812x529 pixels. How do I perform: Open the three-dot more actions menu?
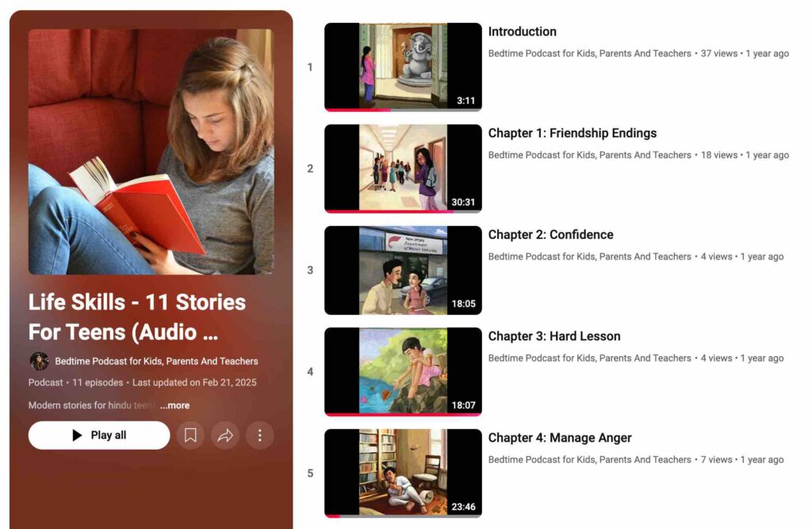pos(259,435)
